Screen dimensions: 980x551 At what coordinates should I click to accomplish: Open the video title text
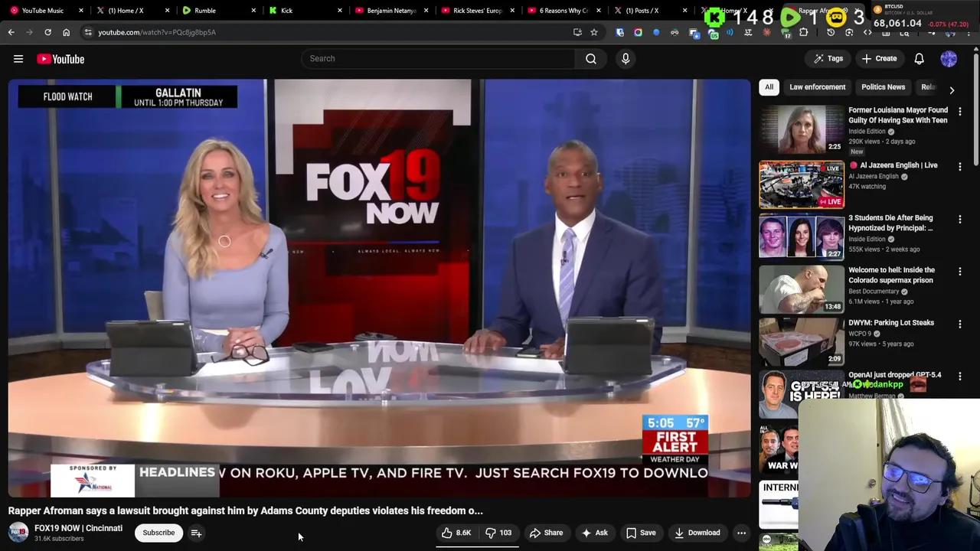(246, 510)
